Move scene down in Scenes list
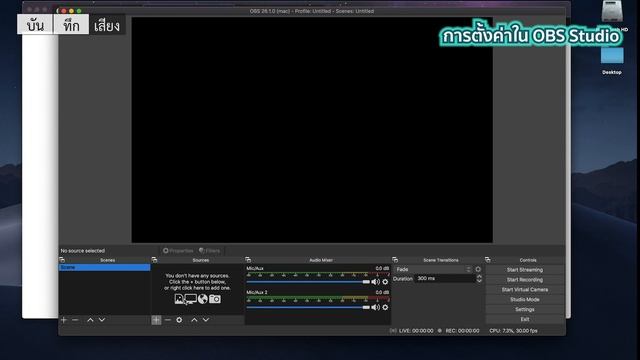This screenshot has height=360, width=640. click(102, 320)
